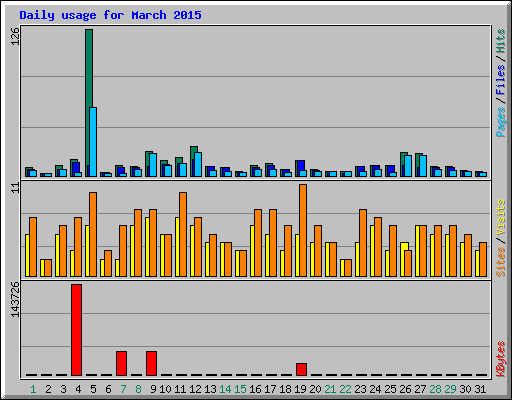Viewport: 512px width, 400px height.
Task: Click the 'Files' legend label
Action: (x=500, y=80)
